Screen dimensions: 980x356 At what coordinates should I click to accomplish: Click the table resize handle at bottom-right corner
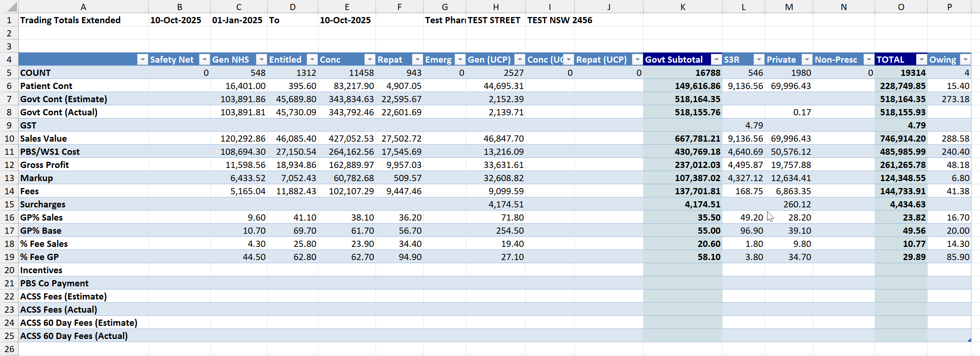click(x=969, y=340)
